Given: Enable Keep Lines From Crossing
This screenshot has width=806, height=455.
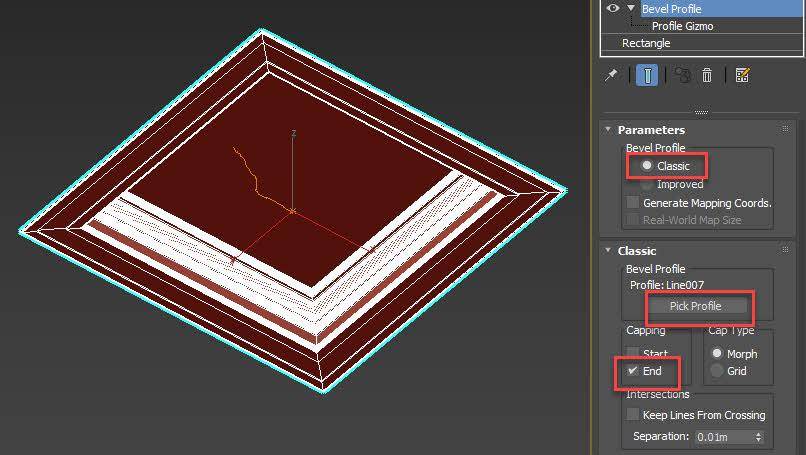Looking at the screenshot, I should tap(632, 415).
